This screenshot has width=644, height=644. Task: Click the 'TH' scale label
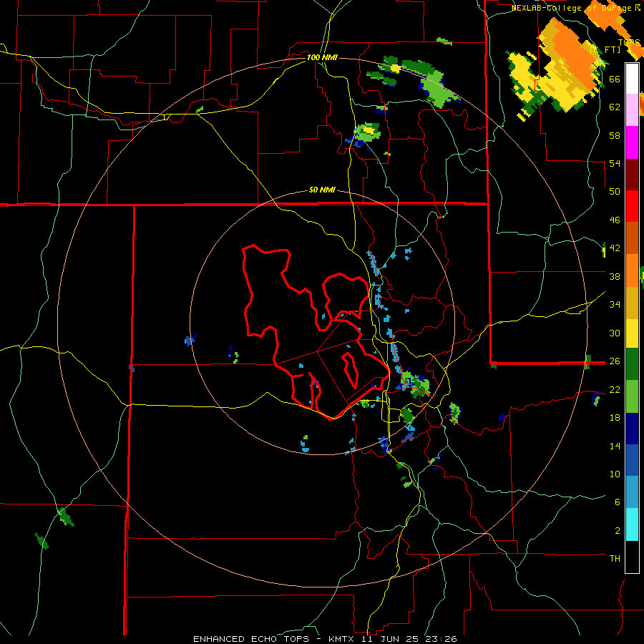pyautogui.click(x=615, y=558)
